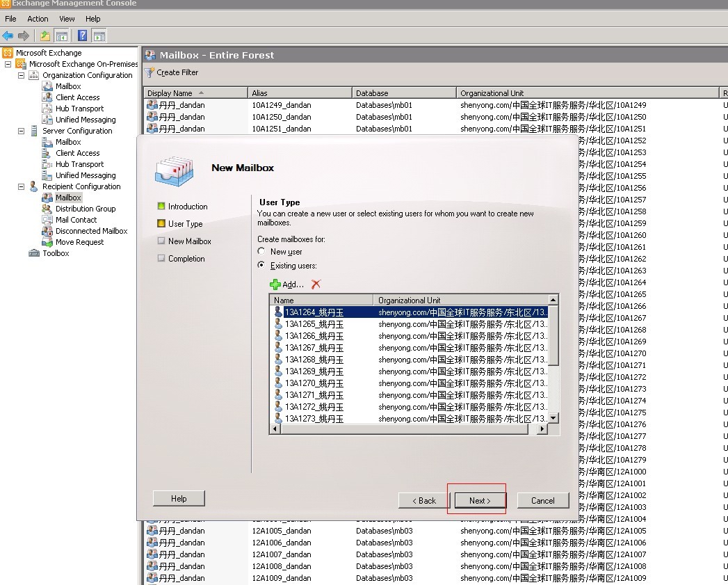Click the Toolbox icon in the tree
Screen dimensions: 728x585
click(34, 253)
